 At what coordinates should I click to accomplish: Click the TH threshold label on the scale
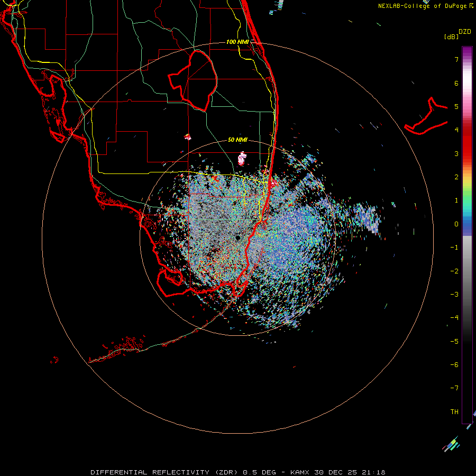tap(454, 412)
